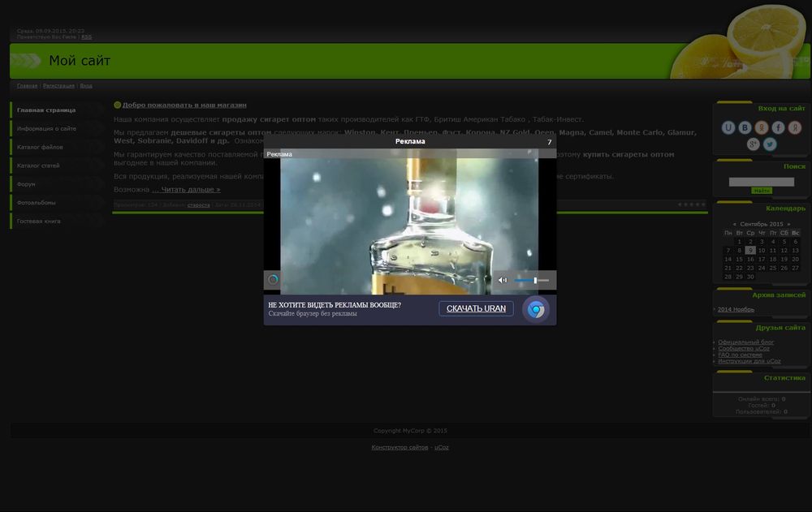Log in with the VKontakte icon
812x512 pixels.
pos(745,127)
